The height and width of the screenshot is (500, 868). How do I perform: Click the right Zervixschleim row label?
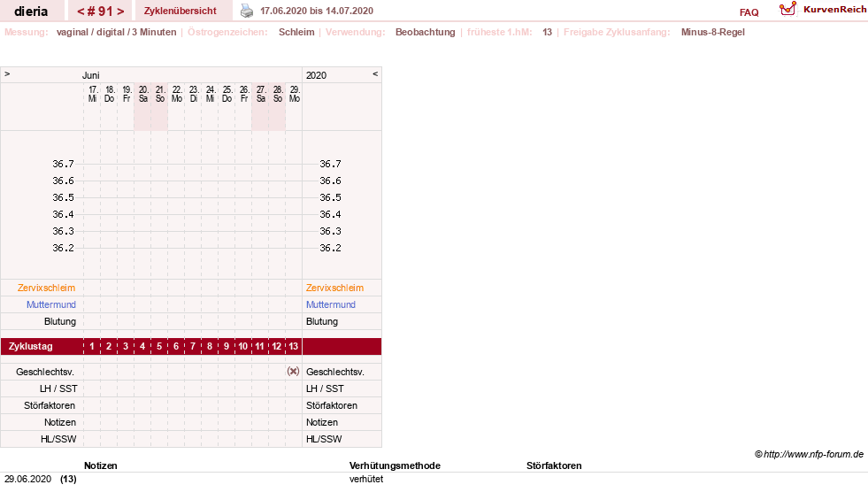click(x=335, y=288)
